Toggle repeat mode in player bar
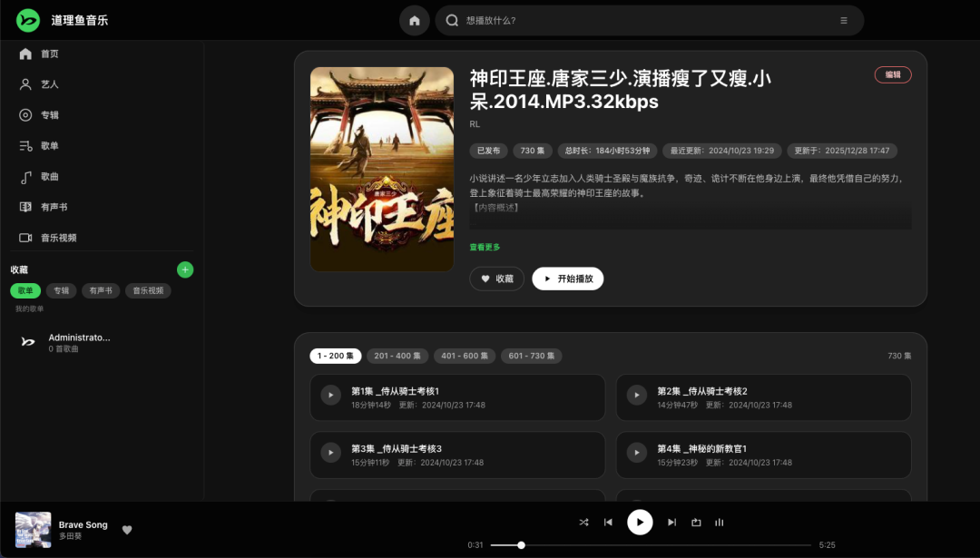Image resolution: width=980 pixels, height=558 pixels. [x=696, y=523]
